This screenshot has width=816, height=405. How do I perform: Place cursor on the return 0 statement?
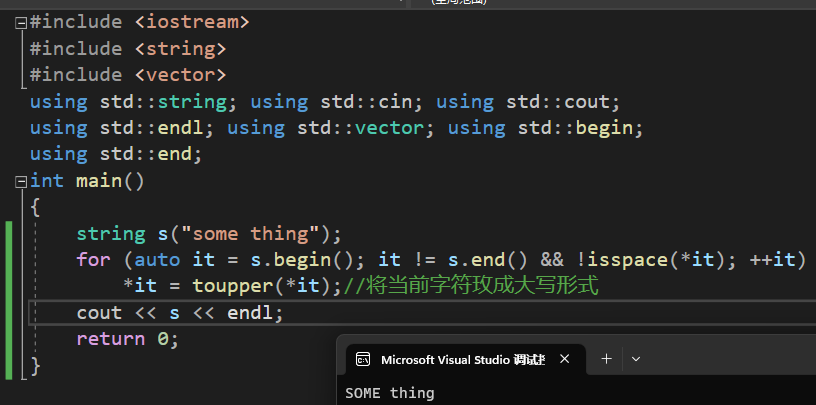click(127, 339)
